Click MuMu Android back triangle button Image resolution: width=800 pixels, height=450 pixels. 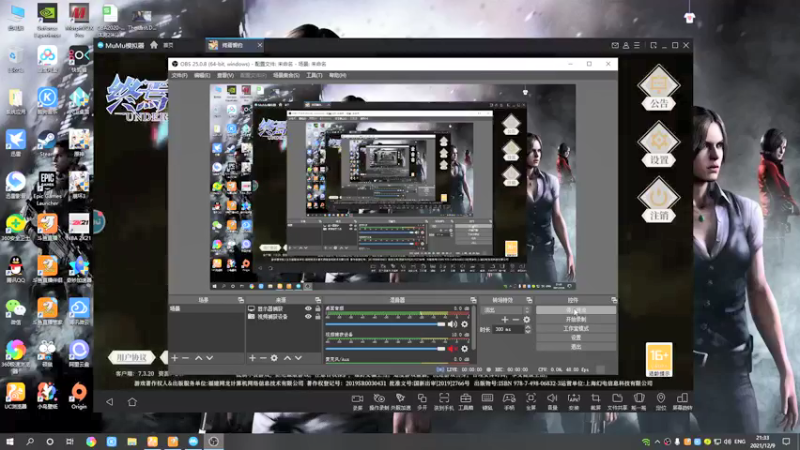tap(110, 402)
